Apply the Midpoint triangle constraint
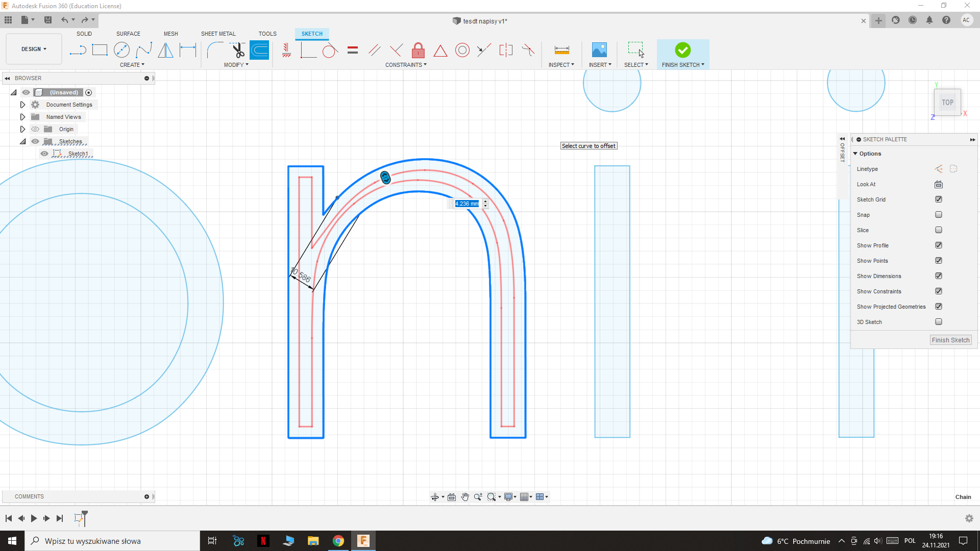The height and width of the screenshot is (551, 980). [x=440, y=51]
